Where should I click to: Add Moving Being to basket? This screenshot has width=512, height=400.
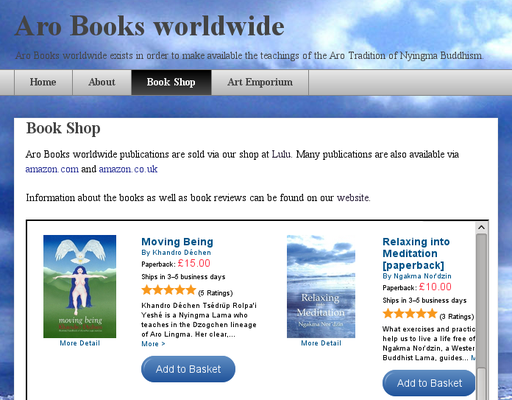pyautogui.click(x=188, y=369)
